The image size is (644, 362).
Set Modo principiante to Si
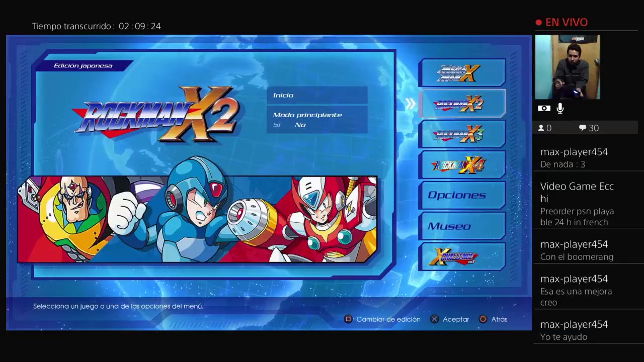pyautogui.click(x=277, y=125)
